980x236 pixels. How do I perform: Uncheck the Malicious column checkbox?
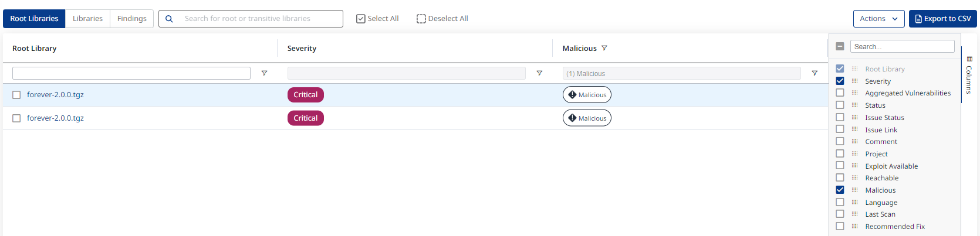tap(840, 190)
